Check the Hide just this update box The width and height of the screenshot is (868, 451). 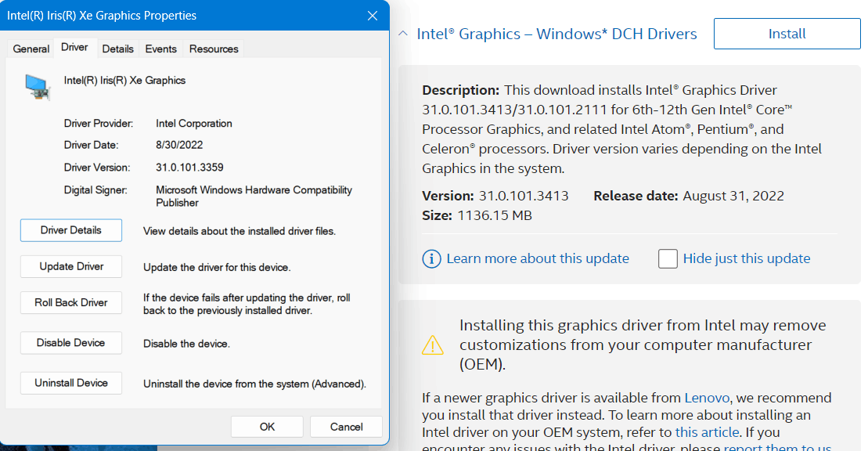tap(668, 259)
